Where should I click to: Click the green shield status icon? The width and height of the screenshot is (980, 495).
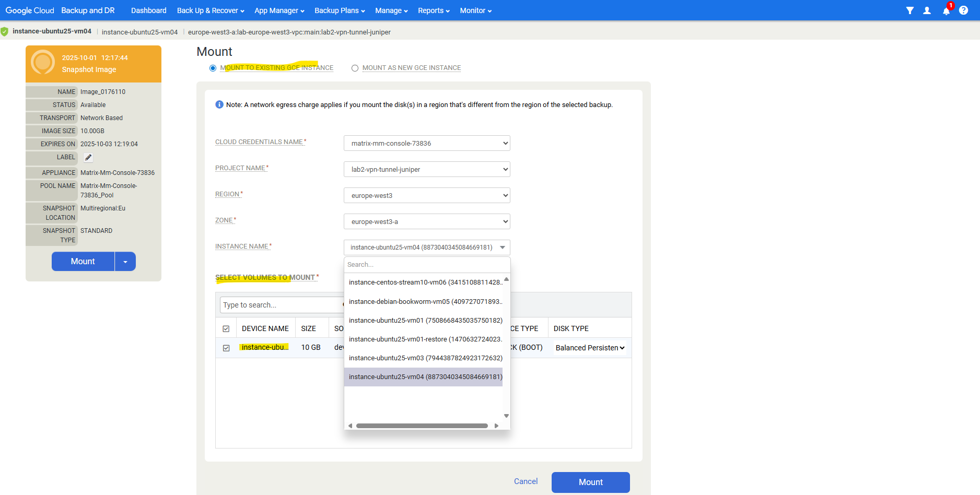5,32
